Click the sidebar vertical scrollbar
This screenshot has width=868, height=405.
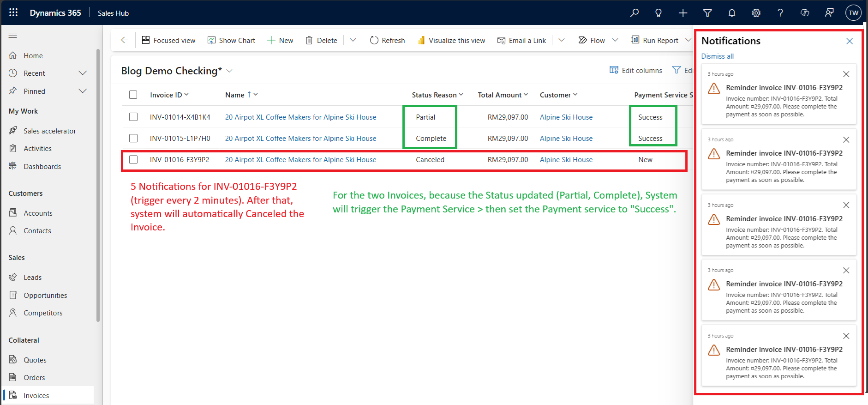(x=98, y=185)
